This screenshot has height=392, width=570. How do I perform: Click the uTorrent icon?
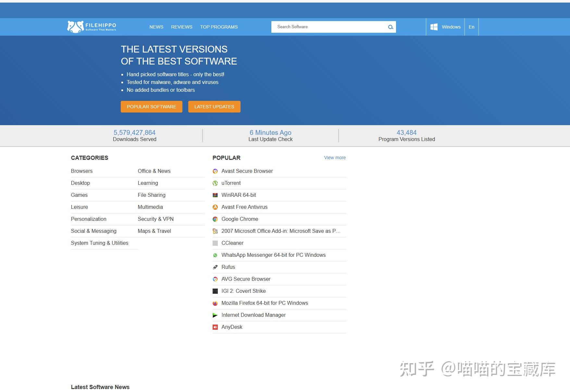[215, 183]
